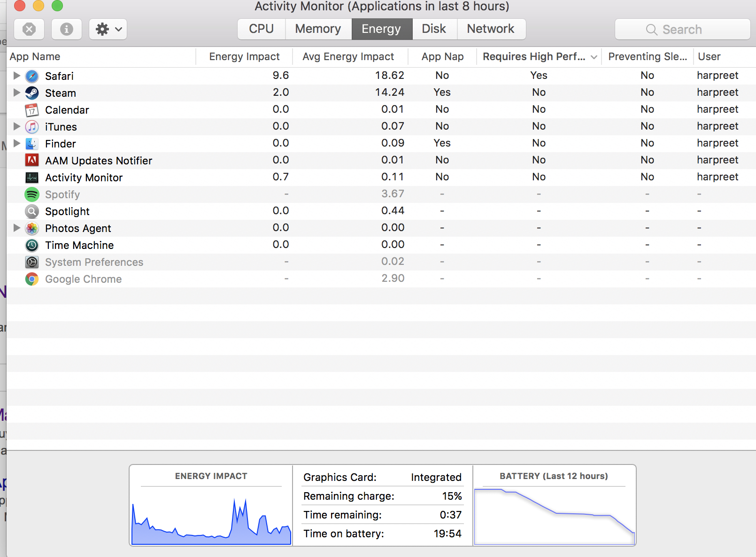Click the Search input field
The width and height of the screenshot is (756, 557).
pos(683,29)
